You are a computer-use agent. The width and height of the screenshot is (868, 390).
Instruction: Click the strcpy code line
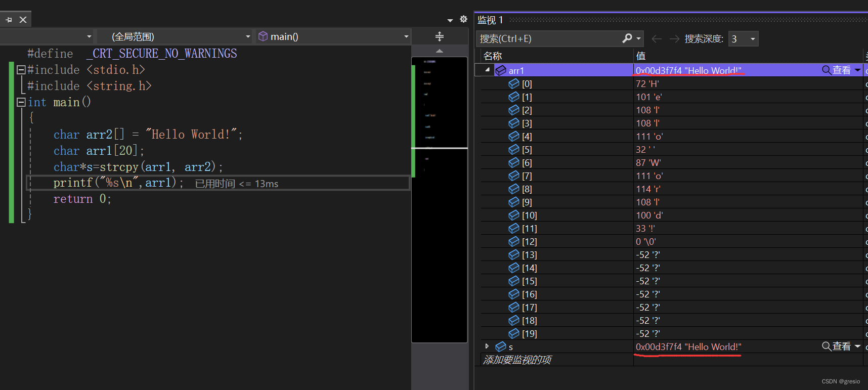(138, 167)
